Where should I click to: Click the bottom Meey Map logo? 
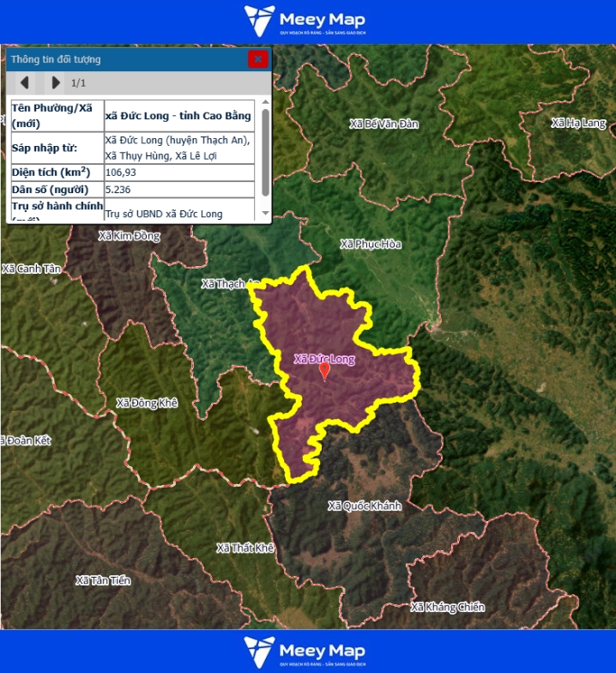click(307, 652)
